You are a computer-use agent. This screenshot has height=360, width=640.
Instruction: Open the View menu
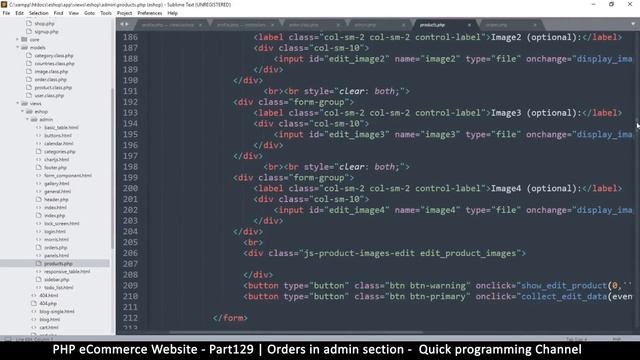pos(73,13)
